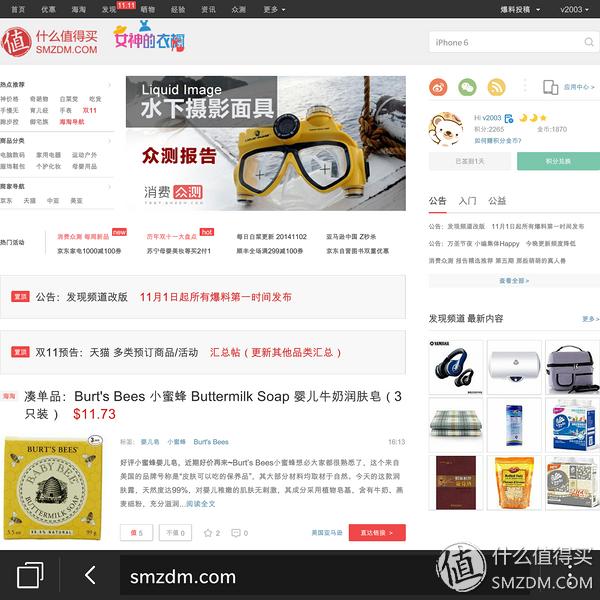This screenshot has height=600, width=600.
Task: Open the 应用中心 link
Action: click(x=579, y=87)
